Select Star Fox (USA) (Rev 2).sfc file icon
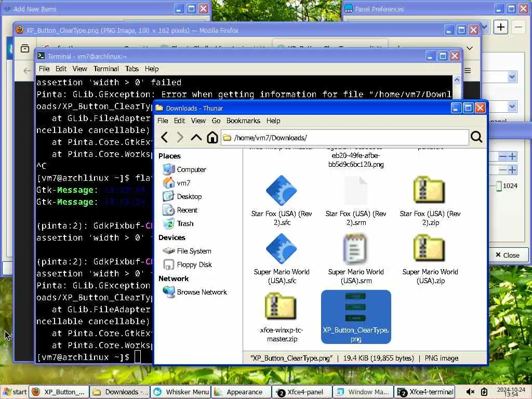Image resolution: width=532 pixels, height=399 pixels. point(281,191)
